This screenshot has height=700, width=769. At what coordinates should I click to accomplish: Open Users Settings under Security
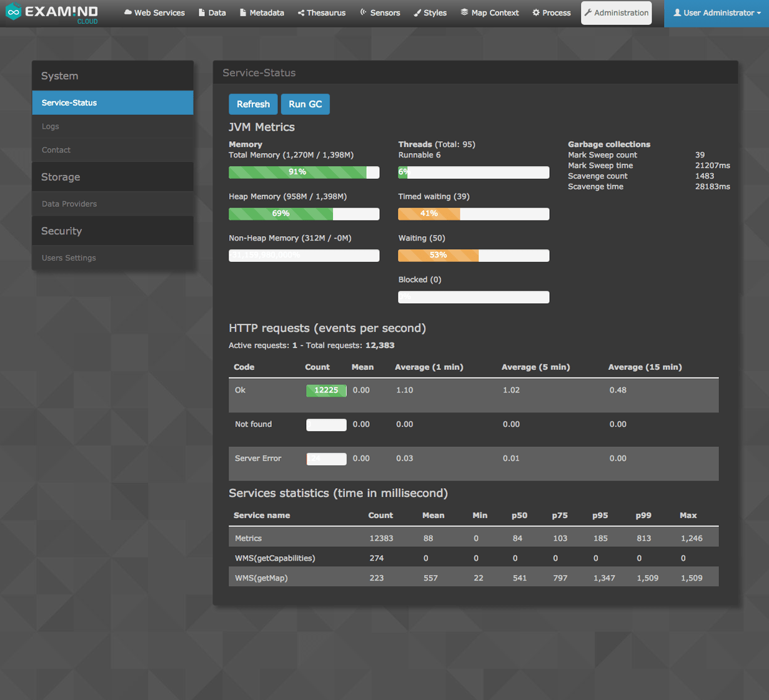69,257
